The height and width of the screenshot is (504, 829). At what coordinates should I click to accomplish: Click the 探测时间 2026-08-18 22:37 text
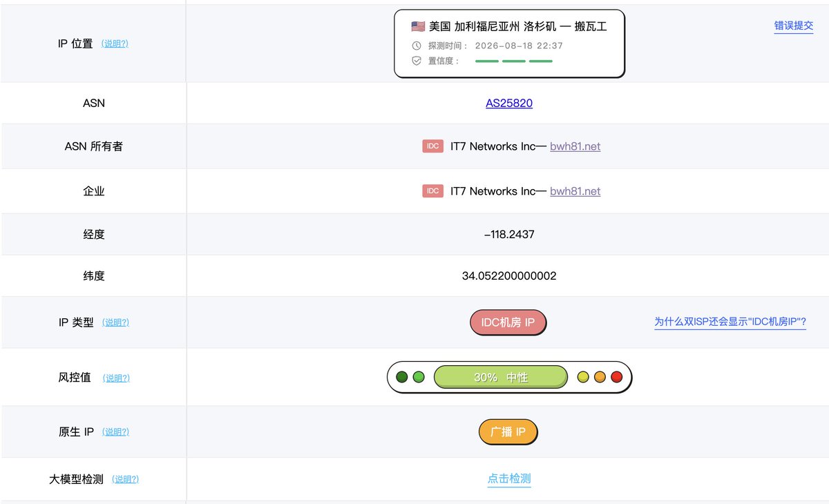point(495,46)
